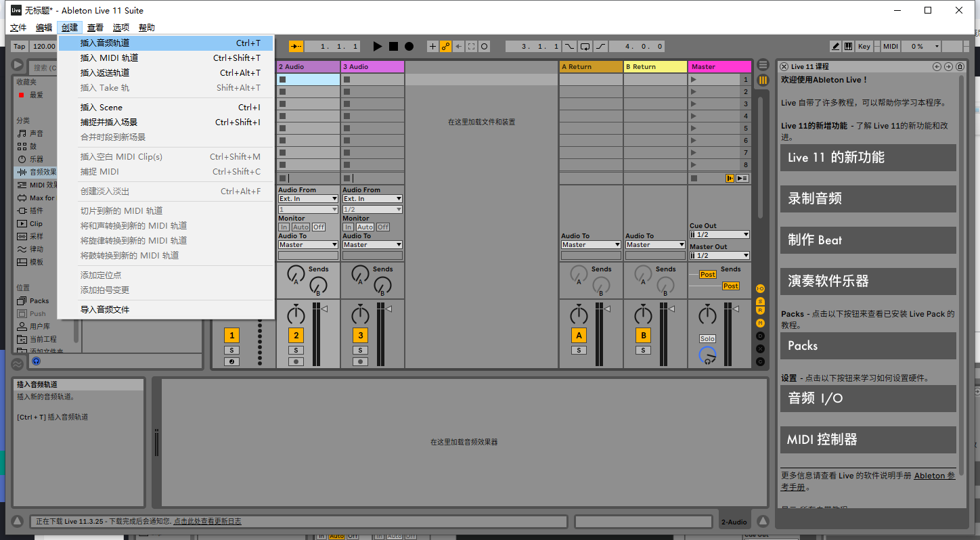This screenshot has height=540, width=980.
Task: Click the Capture MIDI bracket icon
Action: pyautogui.click(x=472, y=46)
